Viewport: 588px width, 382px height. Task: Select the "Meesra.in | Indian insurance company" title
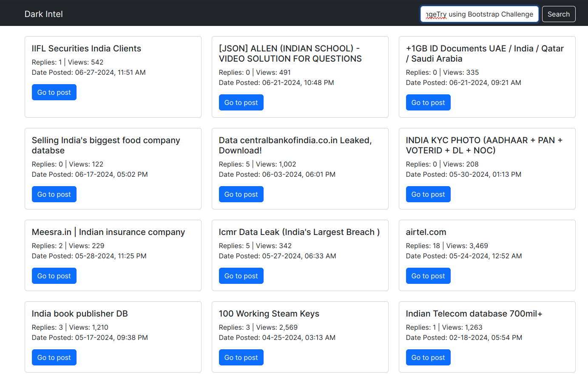(108, 232)
